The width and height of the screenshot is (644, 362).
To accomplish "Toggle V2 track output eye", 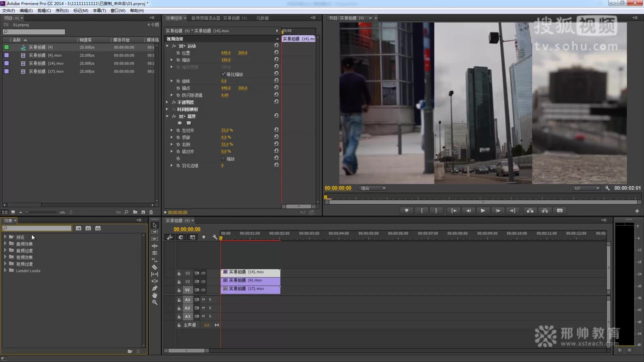I will [203, 282].
